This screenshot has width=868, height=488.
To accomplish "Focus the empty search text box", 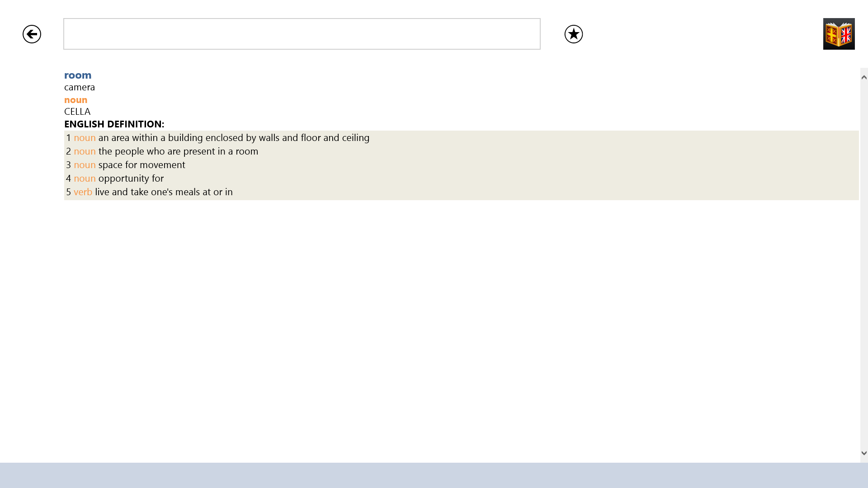I will pos(302,34).
